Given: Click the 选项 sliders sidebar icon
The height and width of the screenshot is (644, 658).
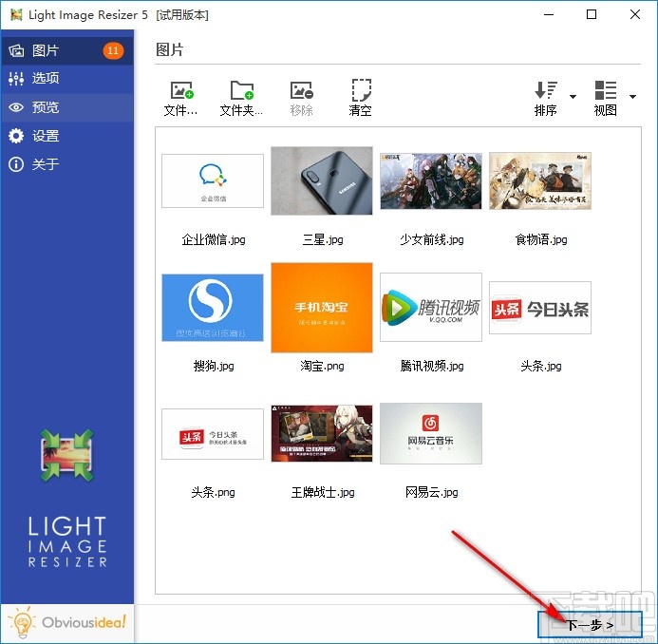Looking at the screenshot, I should [x=16, y=79].
